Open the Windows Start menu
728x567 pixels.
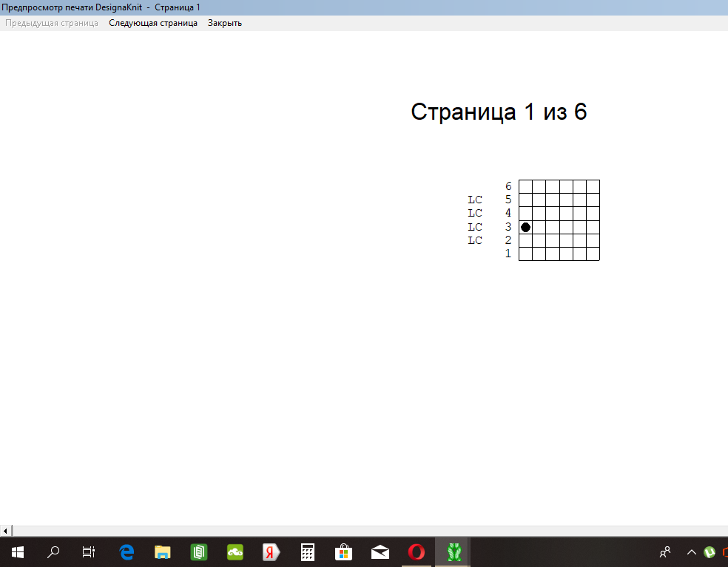tap(18, 552)
